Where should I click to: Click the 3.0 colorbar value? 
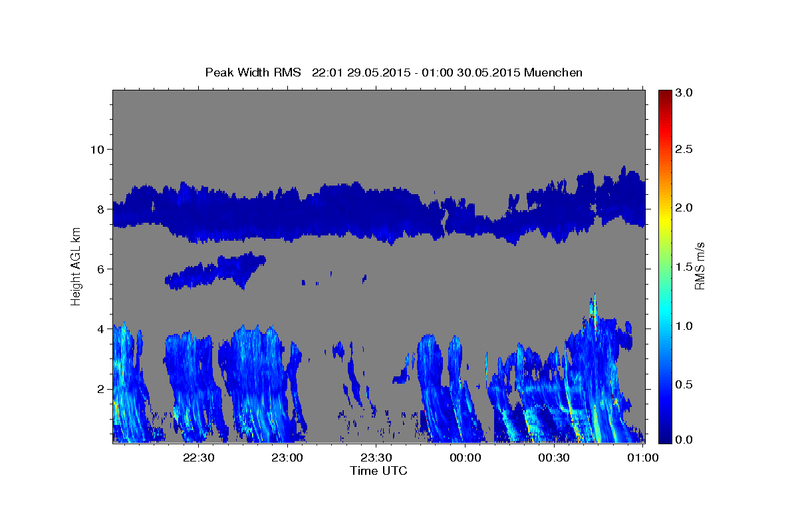(x=685, y=93)
